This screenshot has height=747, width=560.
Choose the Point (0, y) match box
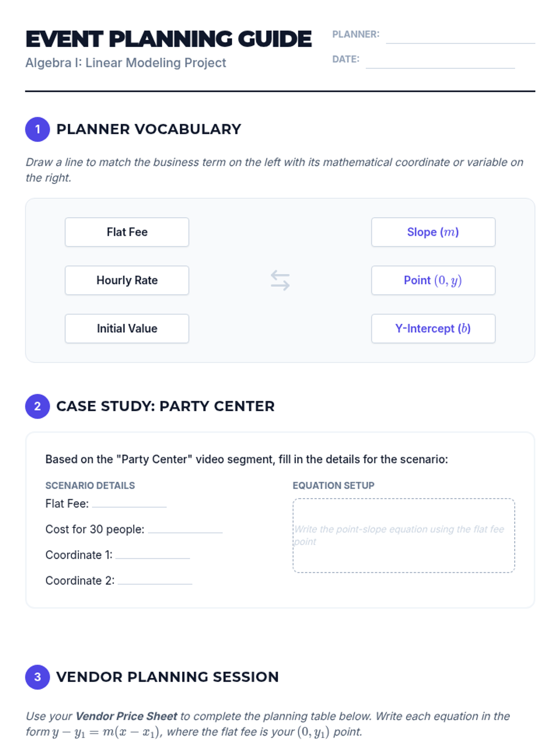click(x=433, y=280)
